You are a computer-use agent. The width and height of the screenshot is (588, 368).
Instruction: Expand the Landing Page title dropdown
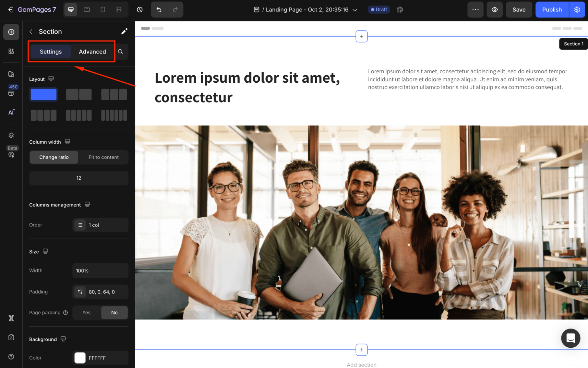[355, 10]
